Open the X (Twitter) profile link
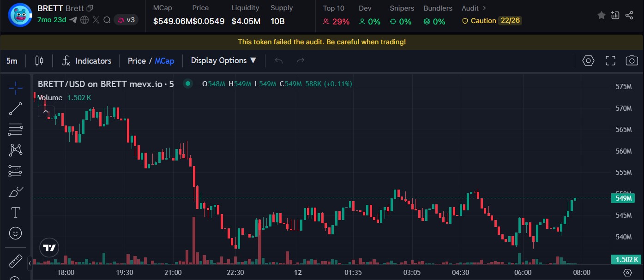 (96, 20)
